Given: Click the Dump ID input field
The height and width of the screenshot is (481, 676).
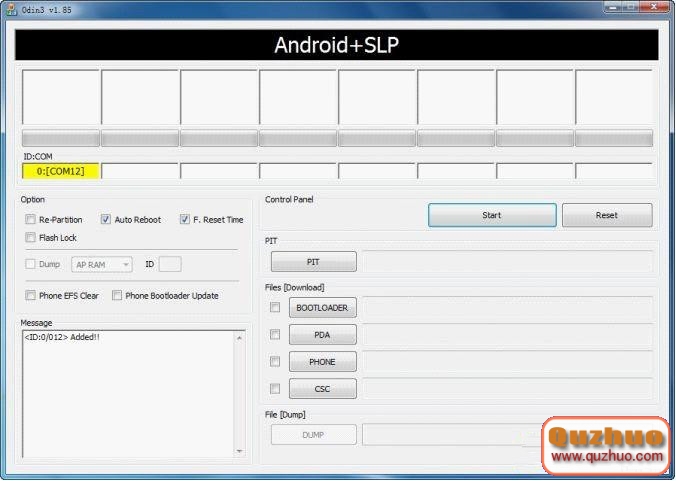Looking at the screenshot, I should [170, 264].
